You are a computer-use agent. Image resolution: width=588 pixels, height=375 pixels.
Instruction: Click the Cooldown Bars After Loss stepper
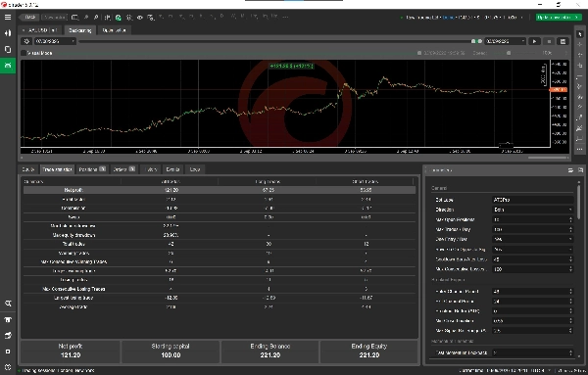570,259
